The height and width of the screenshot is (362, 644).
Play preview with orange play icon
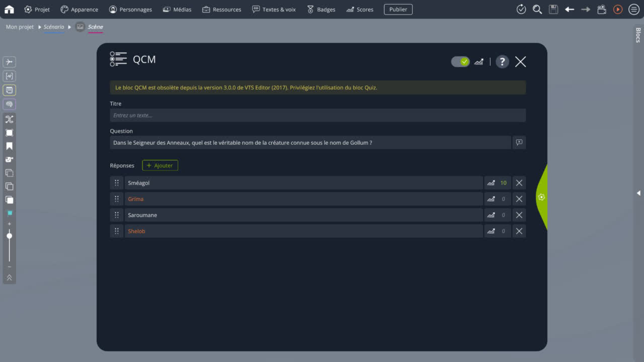coord(618,9)
